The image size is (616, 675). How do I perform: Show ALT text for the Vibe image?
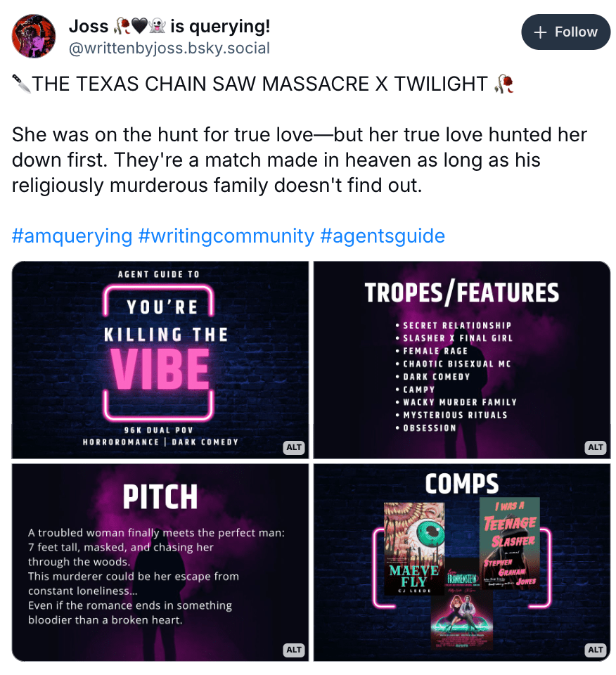click(294, 447)
